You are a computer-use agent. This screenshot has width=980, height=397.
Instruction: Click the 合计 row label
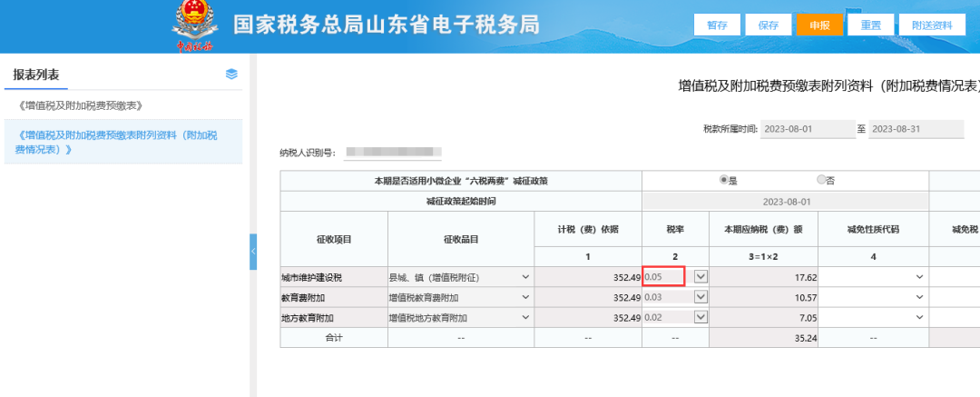[334, 338]
